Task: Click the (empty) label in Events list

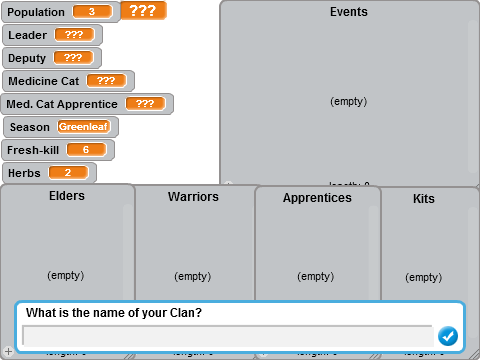Action: click(349, 101)
